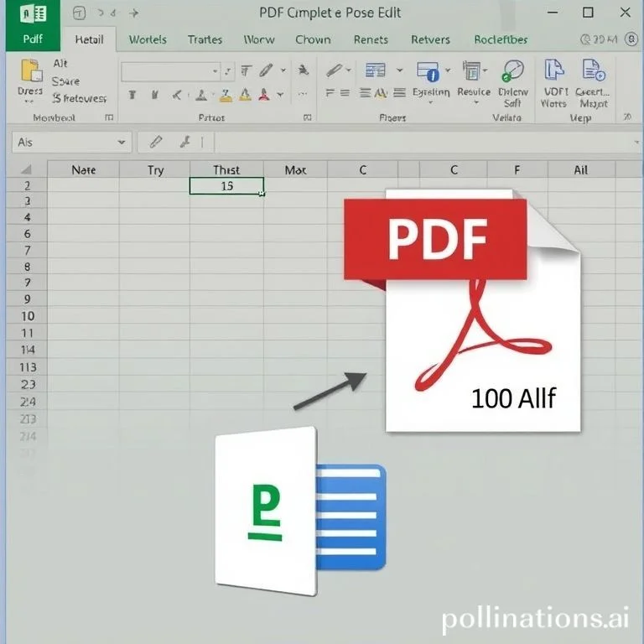Click the table layout icon

point(375,70)
